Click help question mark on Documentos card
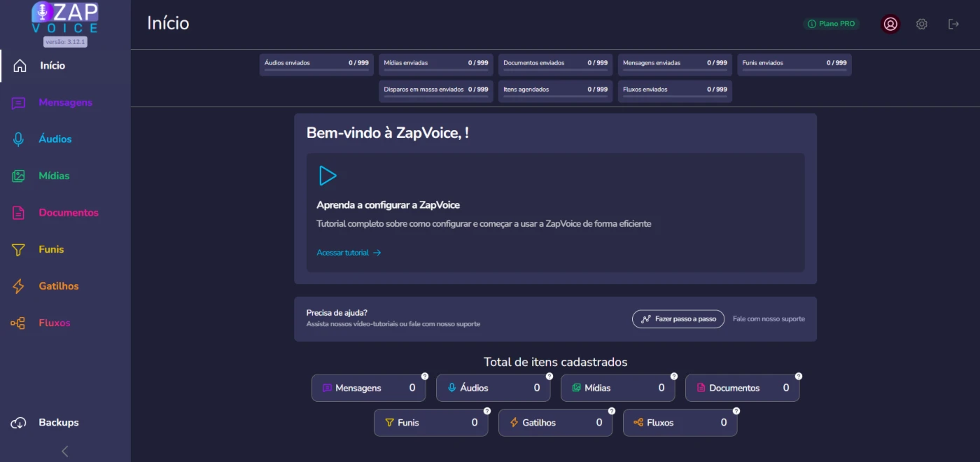 click(x=799, y=376)
